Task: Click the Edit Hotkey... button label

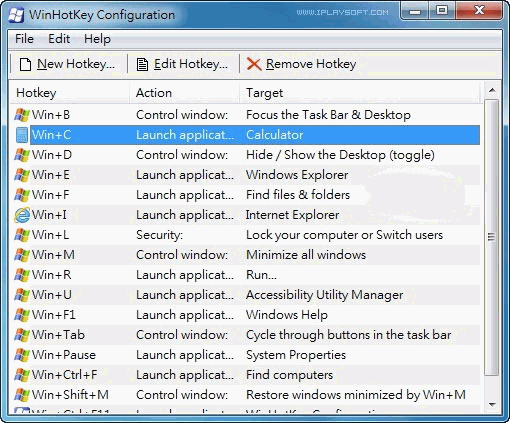Action: pyautogui.click(x=191, y=64)
